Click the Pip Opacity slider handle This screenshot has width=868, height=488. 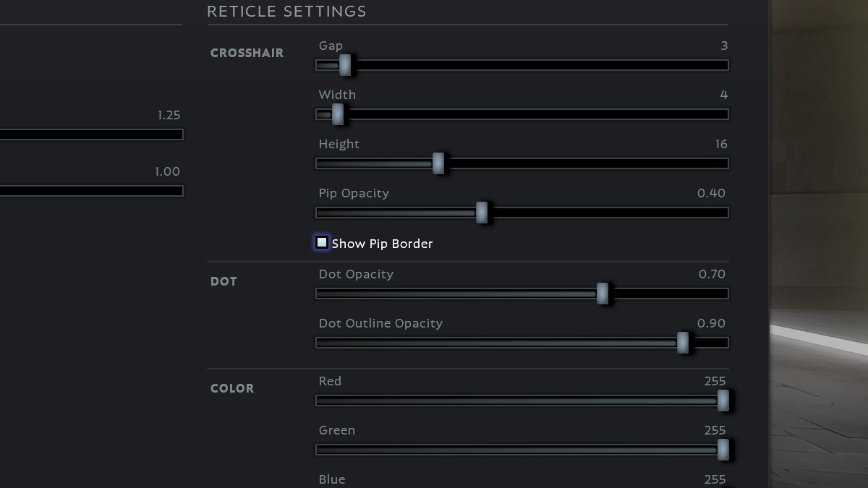point(482,213)
